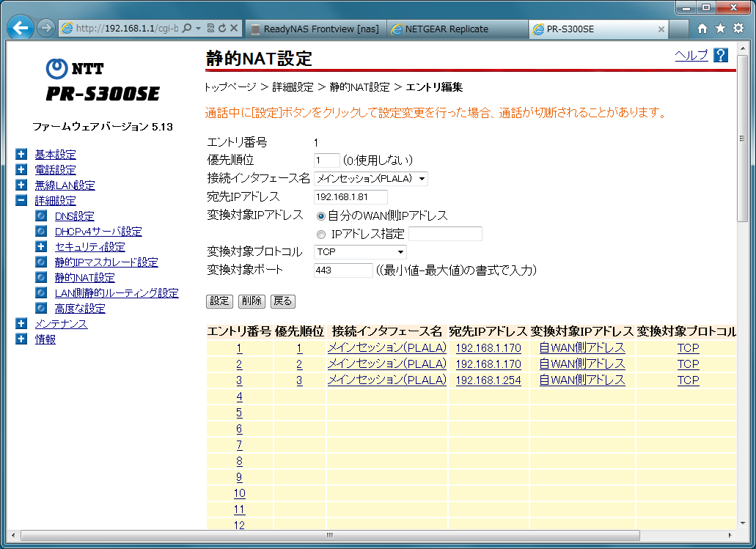Open the 変換対象プロトコル TCP dropdown
Viewport: 756px width, 549px height.
coord(360,252)
